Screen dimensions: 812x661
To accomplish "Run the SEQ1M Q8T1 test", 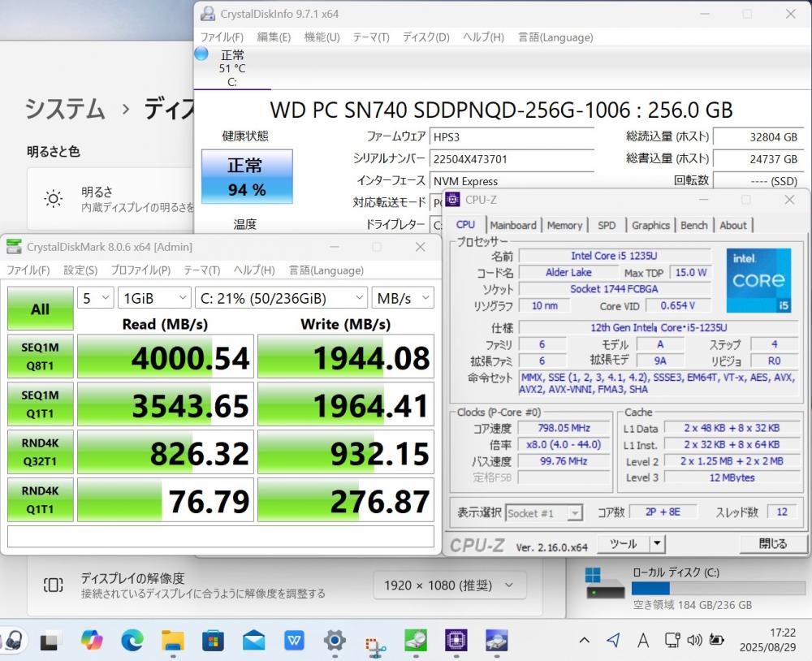I will pyautogui.click(x=41, y=356).
